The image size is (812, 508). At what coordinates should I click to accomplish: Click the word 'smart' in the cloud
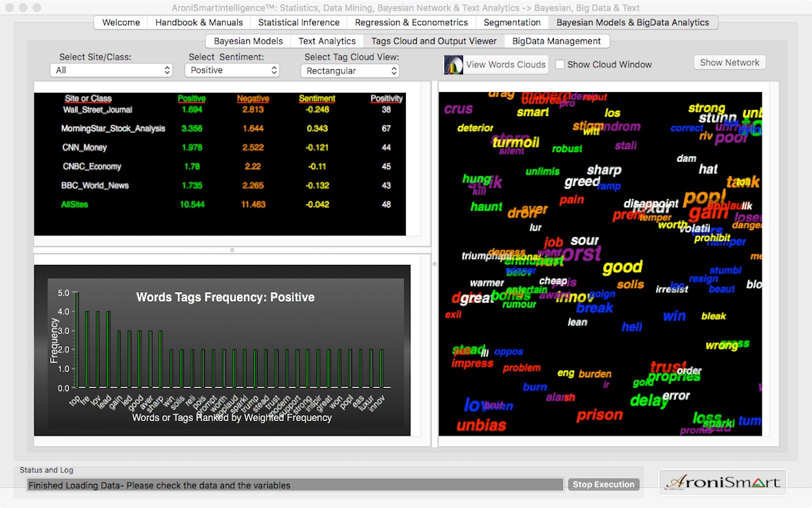(x=533, y=112)
